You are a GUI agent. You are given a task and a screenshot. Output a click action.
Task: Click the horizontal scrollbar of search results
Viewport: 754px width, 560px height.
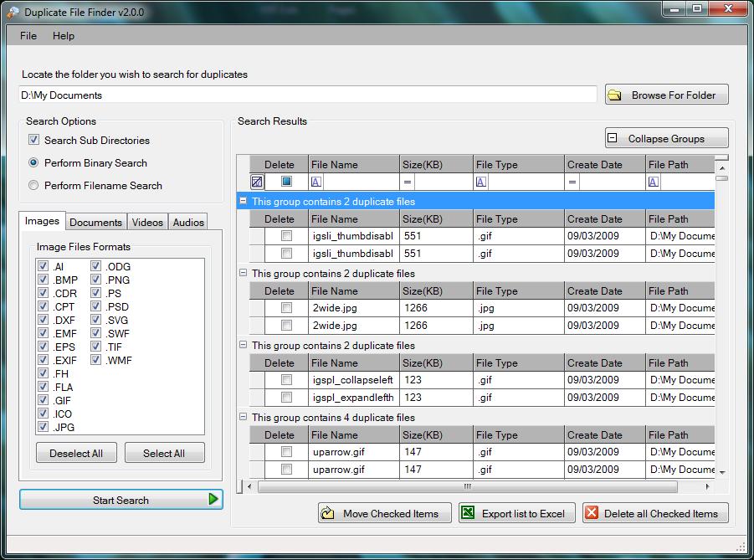(x=467, y=486)
